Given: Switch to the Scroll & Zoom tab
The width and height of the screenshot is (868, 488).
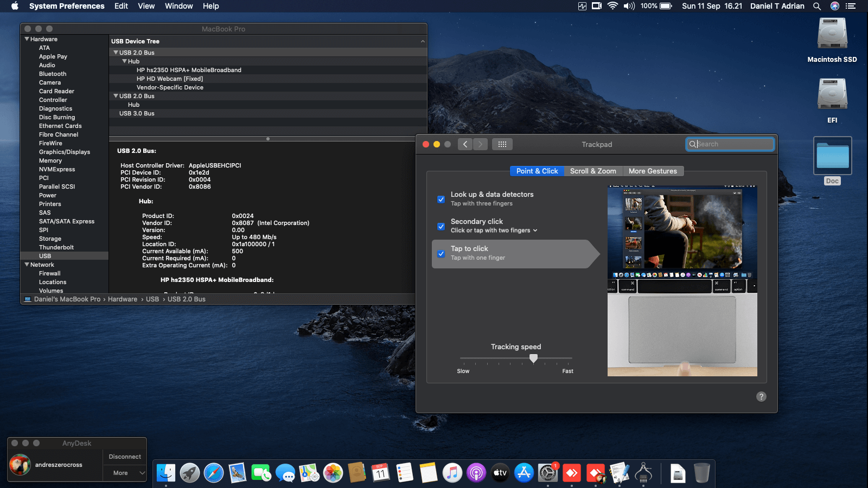Looking at the screenshot, I should point(593,171).
